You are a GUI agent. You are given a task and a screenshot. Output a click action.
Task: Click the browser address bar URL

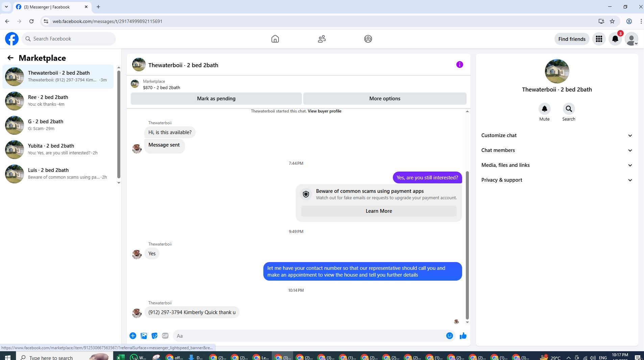pyautogui.click(x=107, y=21)
